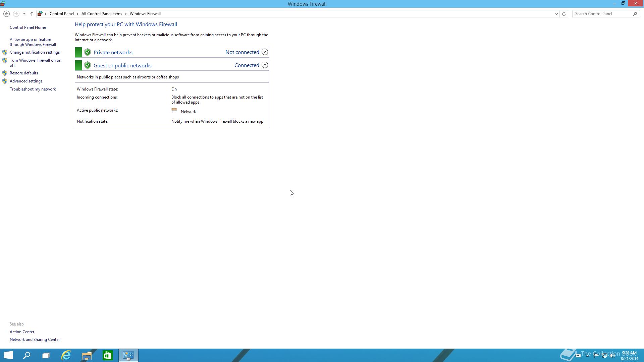Click the Private networks heading
Screen dimensions: 644x362
(113, 52)
